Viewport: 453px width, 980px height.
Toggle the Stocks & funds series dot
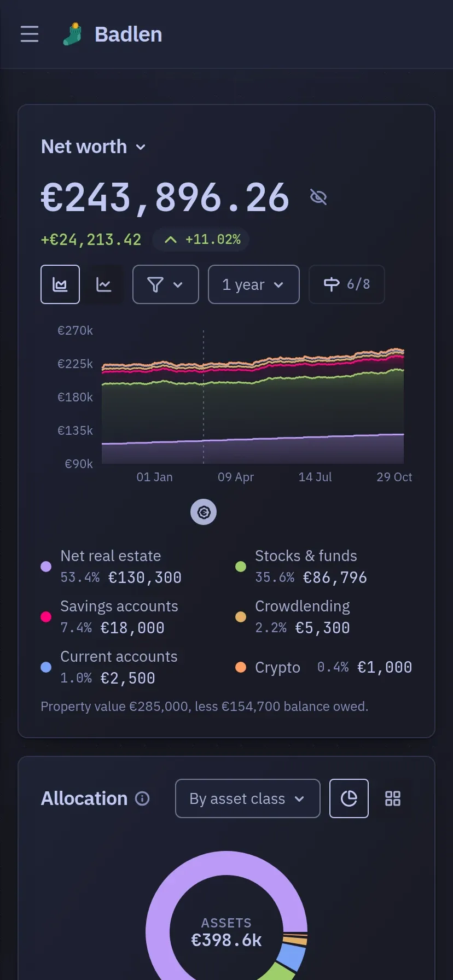point(241,567)
